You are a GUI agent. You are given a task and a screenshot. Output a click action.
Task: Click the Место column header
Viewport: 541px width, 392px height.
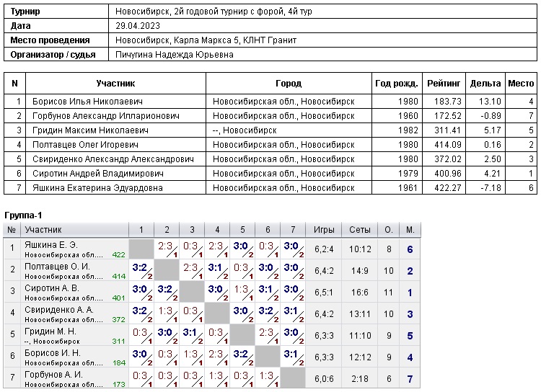click(x=521, y=84)
